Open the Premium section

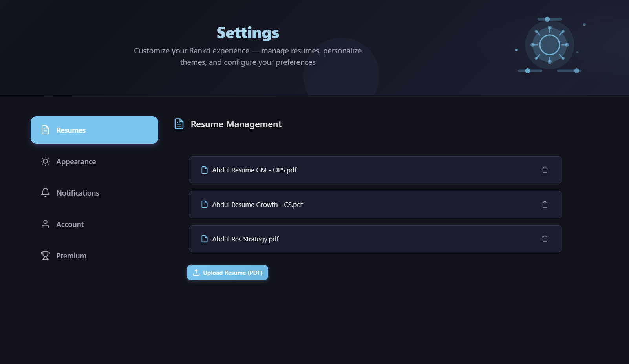(71, 255)
